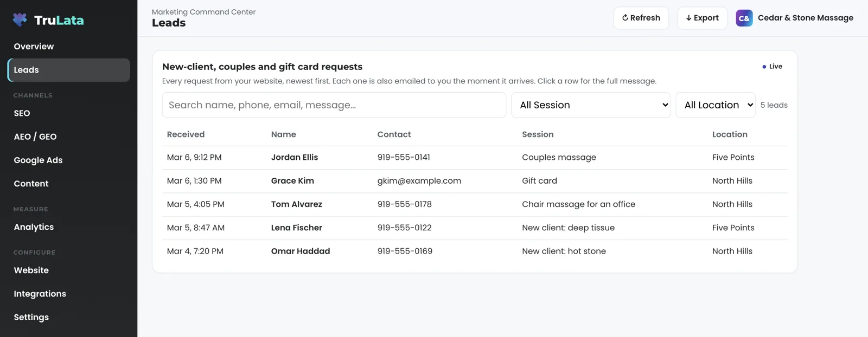Image resolution: width=868 pixels, height=337 pixels.
Task: Focus the leads search field
Action: (x=334, y=105)
